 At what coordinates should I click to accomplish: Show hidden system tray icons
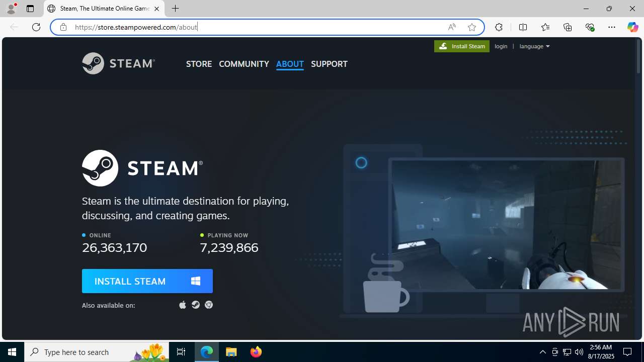pos(542,352)
